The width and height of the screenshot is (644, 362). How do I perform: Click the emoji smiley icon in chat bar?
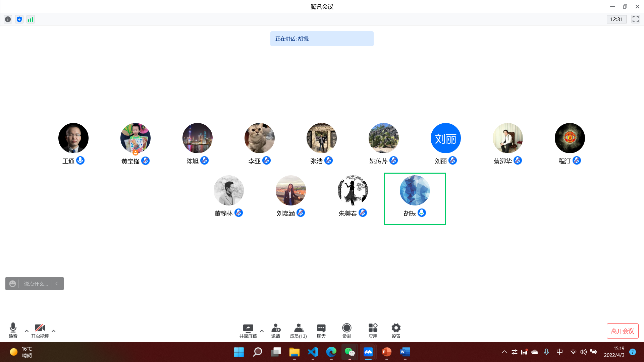click(12, 284)
